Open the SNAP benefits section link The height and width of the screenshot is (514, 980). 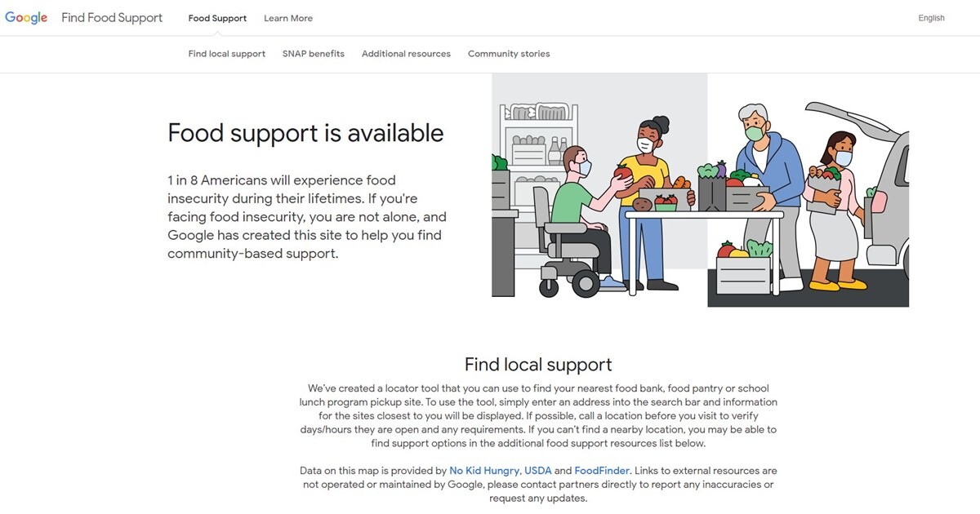pos(314,54)
